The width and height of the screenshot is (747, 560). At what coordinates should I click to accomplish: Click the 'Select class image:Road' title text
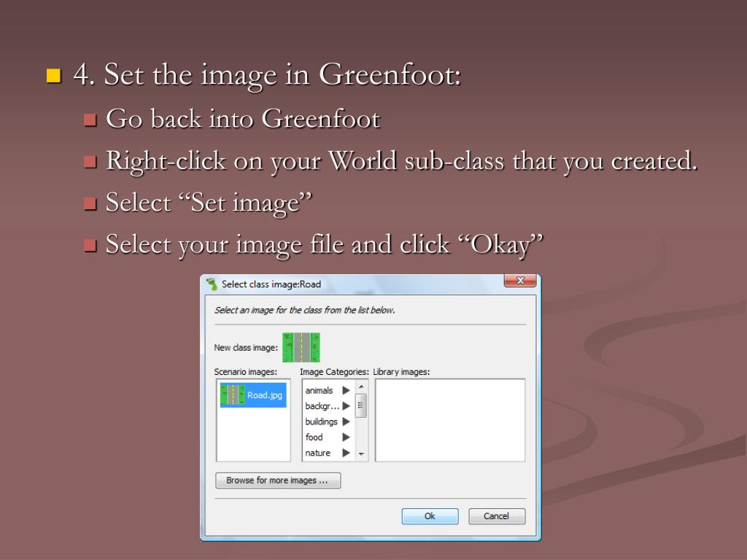point(271,284)
